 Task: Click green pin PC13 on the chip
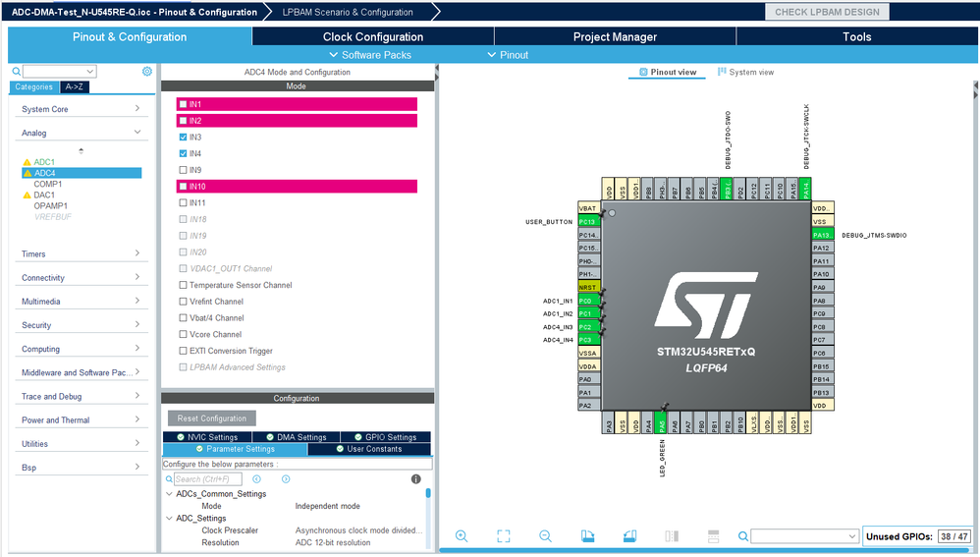588,221
